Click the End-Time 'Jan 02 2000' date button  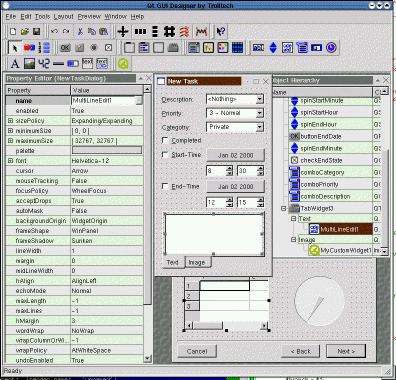[x=235, y=186]
